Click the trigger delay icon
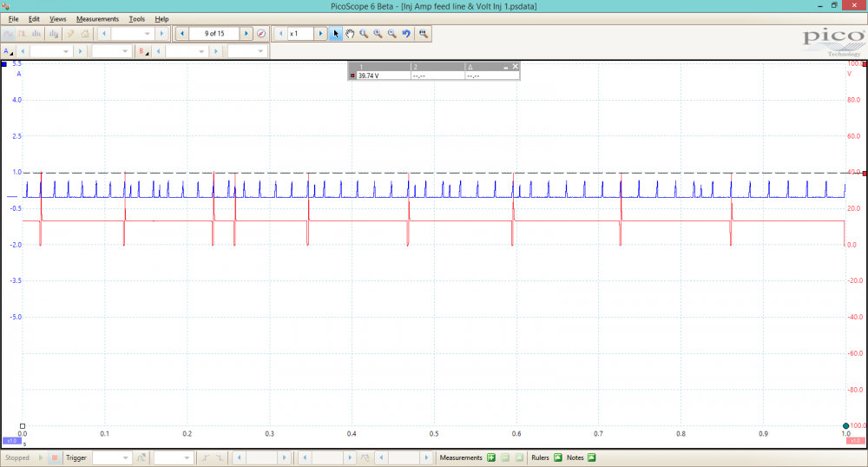The image size is (868, 467). pos(365,457)
